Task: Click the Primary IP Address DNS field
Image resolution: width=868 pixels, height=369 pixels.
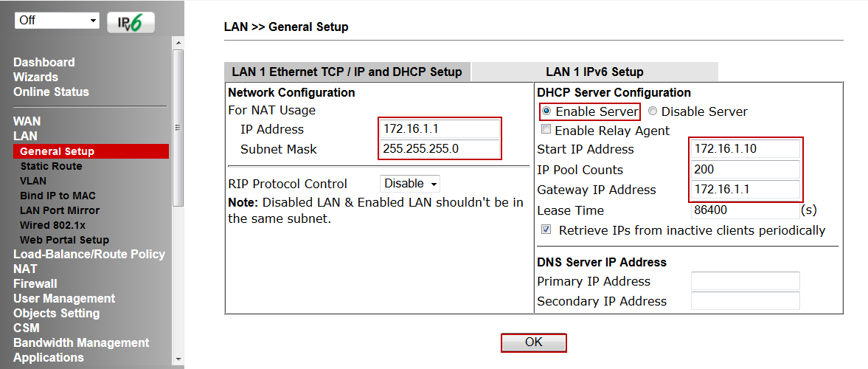Action: click(746, 281)
